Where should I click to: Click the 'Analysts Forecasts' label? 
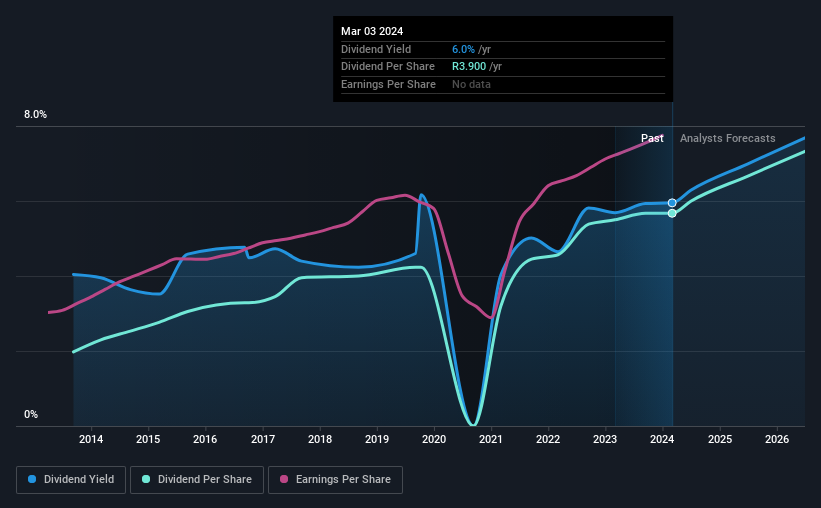tap(727, 138)
